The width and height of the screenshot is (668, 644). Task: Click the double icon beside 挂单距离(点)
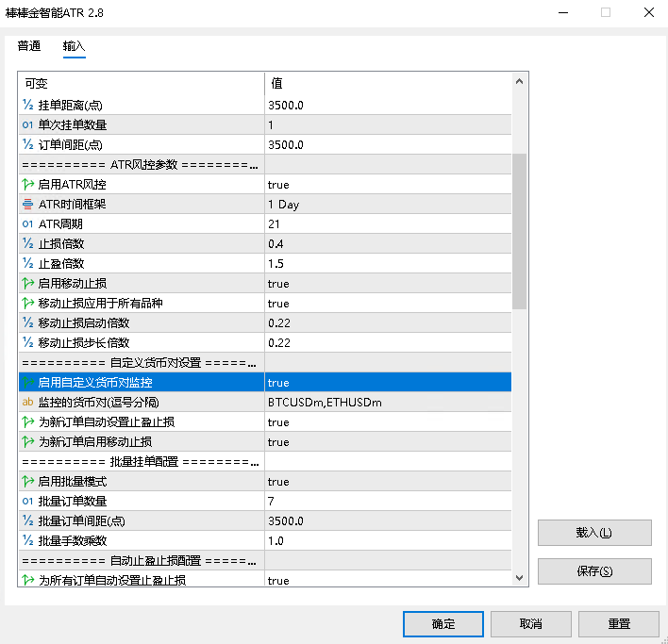click(x=27, y=105)
